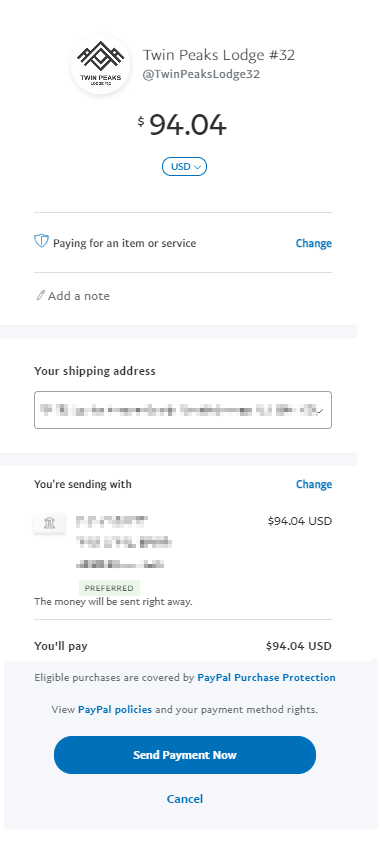Cancel the payment

[185, 799]
